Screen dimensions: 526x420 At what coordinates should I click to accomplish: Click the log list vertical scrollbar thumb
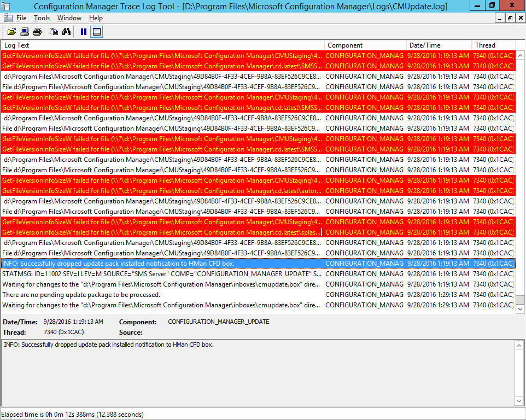point(521,300)
